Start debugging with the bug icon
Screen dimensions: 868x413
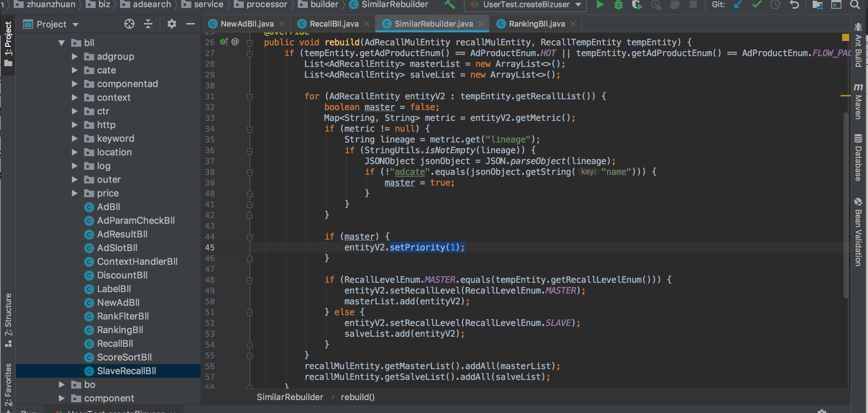[618, 5]
